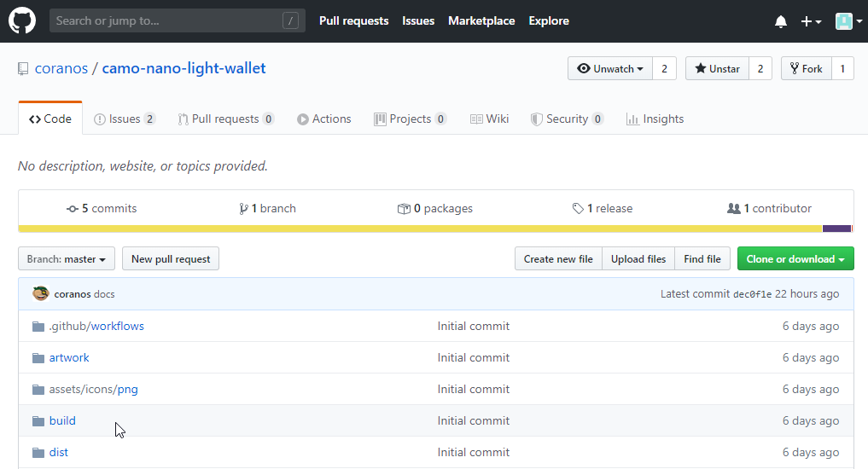Open the coranos owner link
This screenshot has height=469, width=868.
(61, 68)
